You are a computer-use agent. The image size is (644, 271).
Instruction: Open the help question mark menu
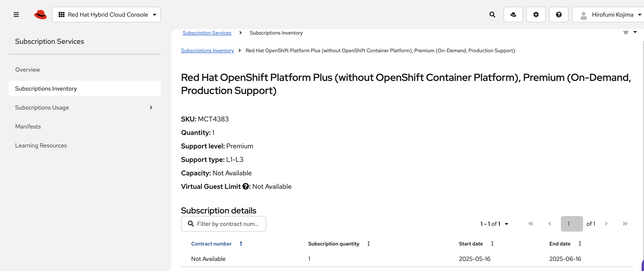click(x=559, y=15)
